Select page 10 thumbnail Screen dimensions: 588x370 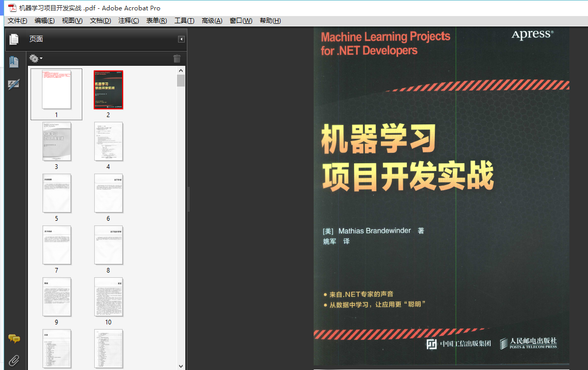[x=108, y=297]
